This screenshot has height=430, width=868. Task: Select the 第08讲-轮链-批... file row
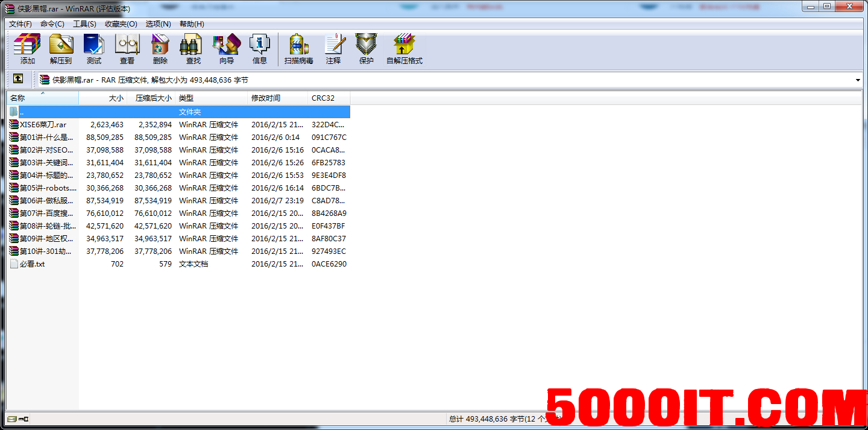coord(179,226)
